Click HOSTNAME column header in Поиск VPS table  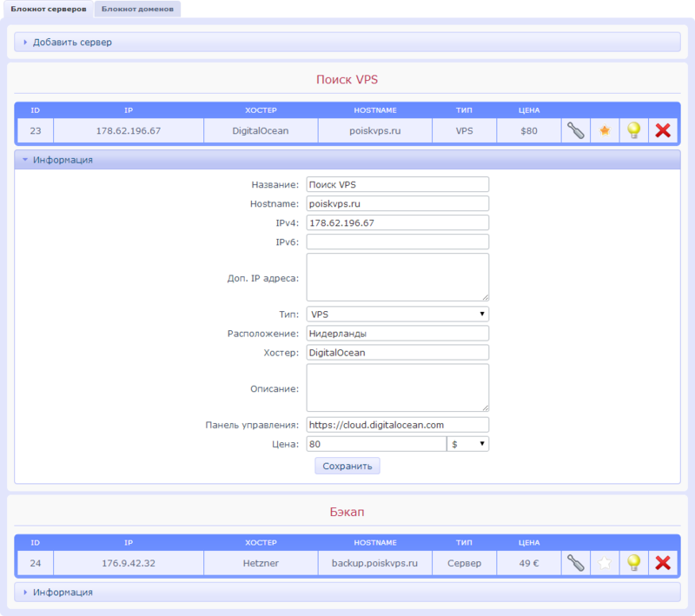[x=375, y=110]
